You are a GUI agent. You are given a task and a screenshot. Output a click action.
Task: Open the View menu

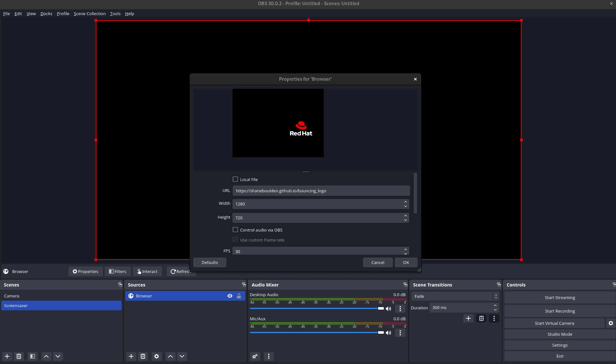click(x=31, y=14)
